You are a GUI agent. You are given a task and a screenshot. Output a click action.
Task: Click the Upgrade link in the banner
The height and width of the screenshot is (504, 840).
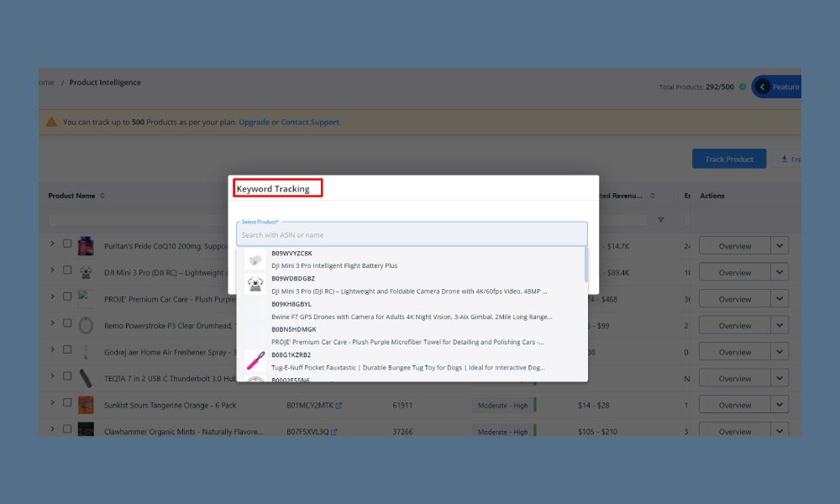254,122
